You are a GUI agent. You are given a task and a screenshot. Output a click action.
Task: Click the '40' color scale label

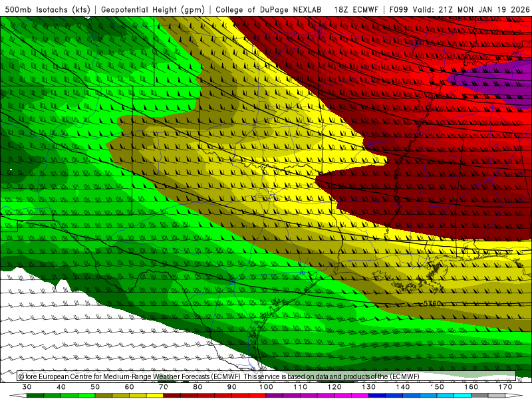click(61, 387)
